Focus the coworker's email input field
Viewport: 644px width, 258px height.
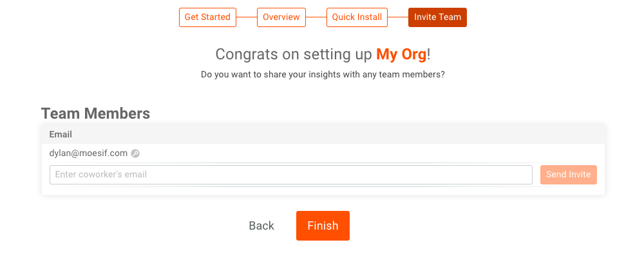point(290,175)
